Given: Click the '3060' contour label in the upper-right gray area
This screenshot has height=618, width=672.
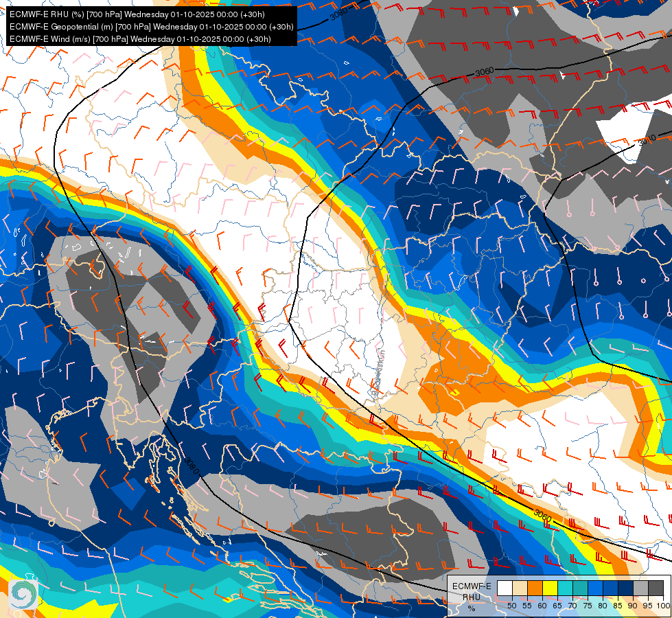Looking at the screenshot, I should [485, 71].
